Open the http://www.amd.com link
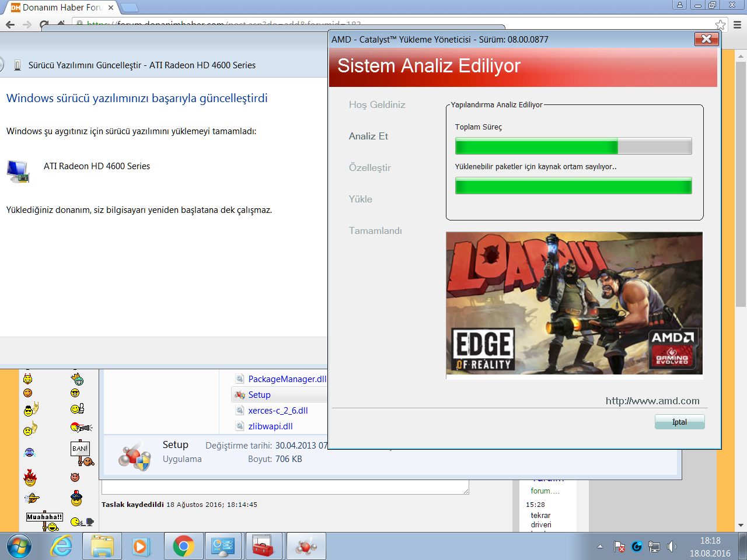Viewport: 747px width, 560px height. (652, 401)
